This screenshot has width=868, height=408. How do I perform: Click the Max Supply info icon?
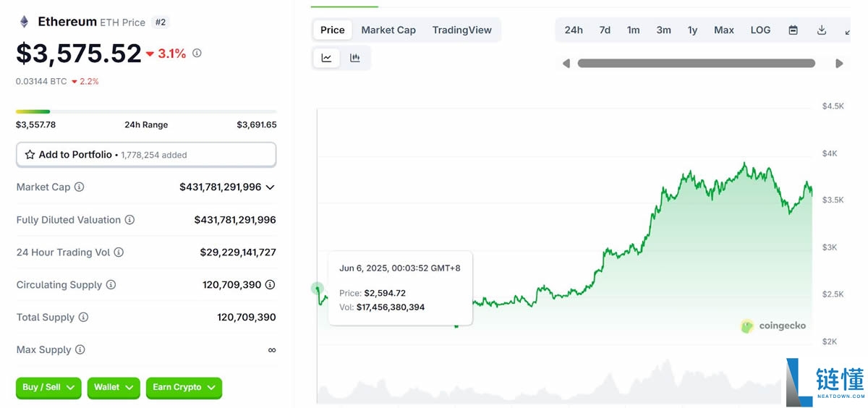(80, 350)
